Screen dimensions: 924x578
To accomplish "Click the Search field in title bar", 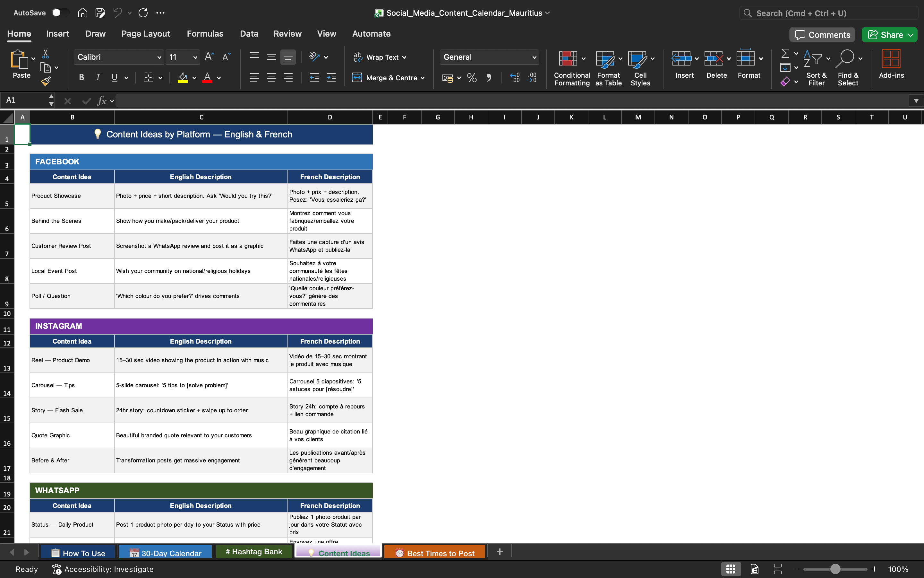I will [x=828, y=13].
